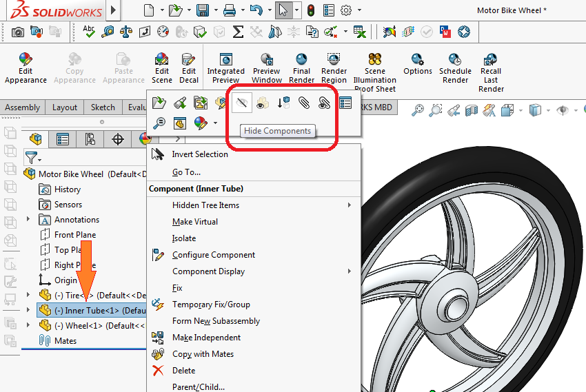The width and height of the screenshot is (586, 392).
Task: Select the Front Plane tree item
Action: click(68, 234)
